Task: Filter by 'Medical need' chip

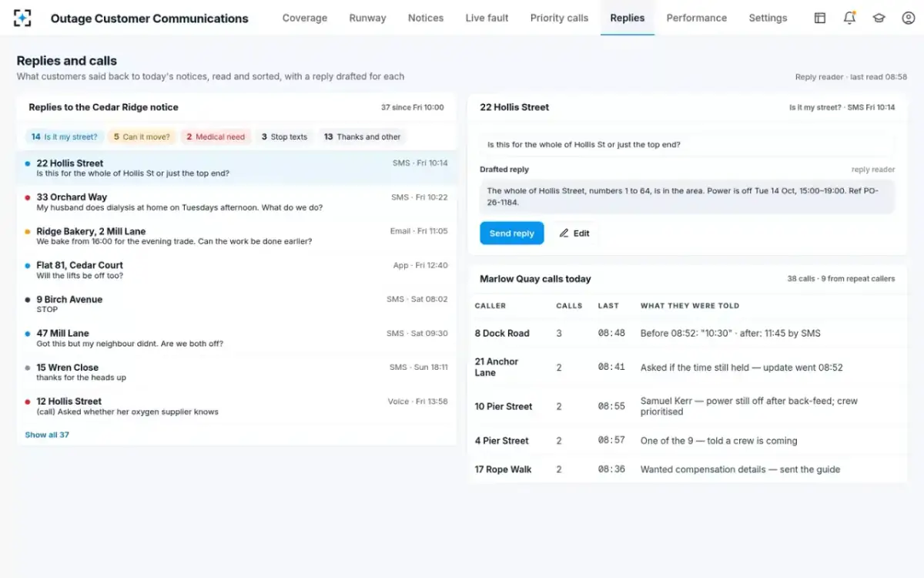Action: [x=216, y=136]
